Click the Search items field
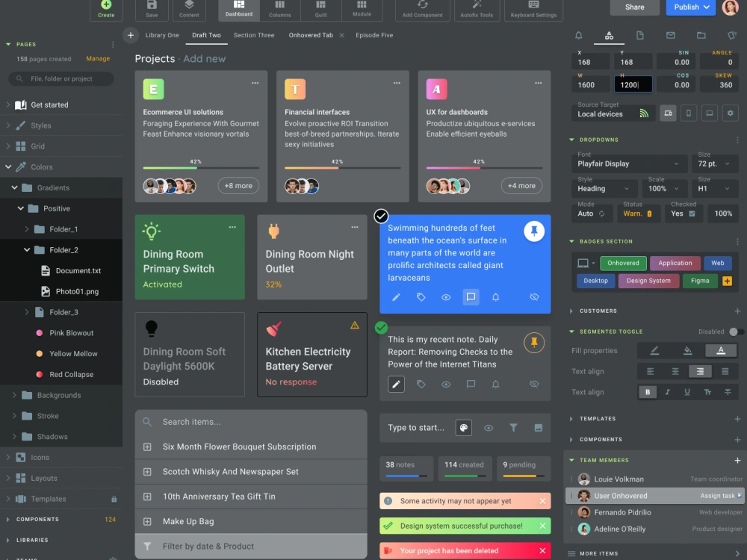The image size is (747, 560). (x=251, y=422)
